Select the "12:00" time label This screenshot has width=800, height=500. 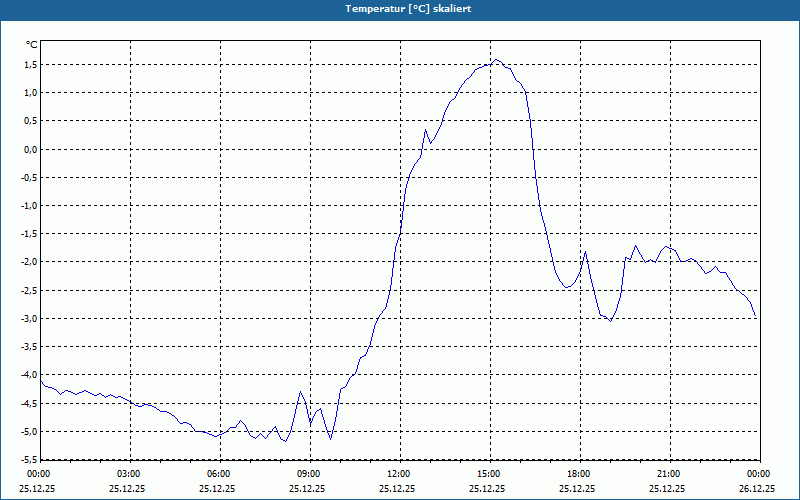coord(400,474)
